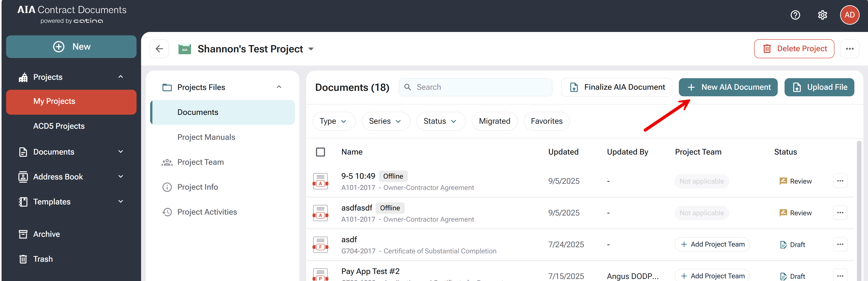Open row options for 9-5 10:49 document
The image size is (868, 281).
(840, 181)
